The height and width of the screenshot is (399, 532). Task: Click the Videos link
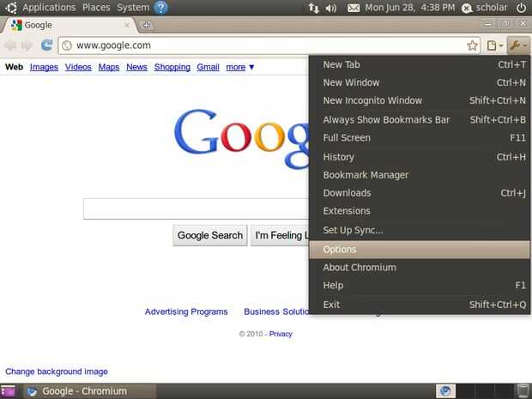(x=78, y=67)
